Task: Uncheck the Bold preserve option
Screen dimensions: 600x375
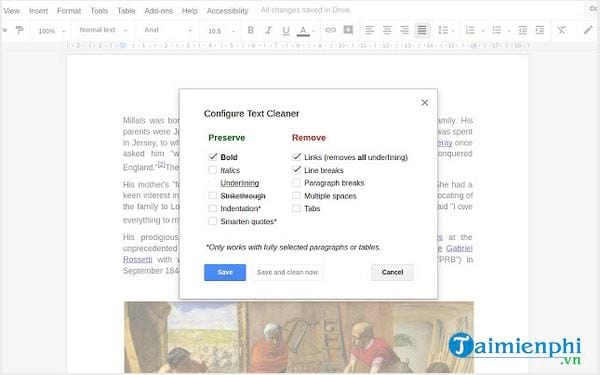Action: point(213,157)
